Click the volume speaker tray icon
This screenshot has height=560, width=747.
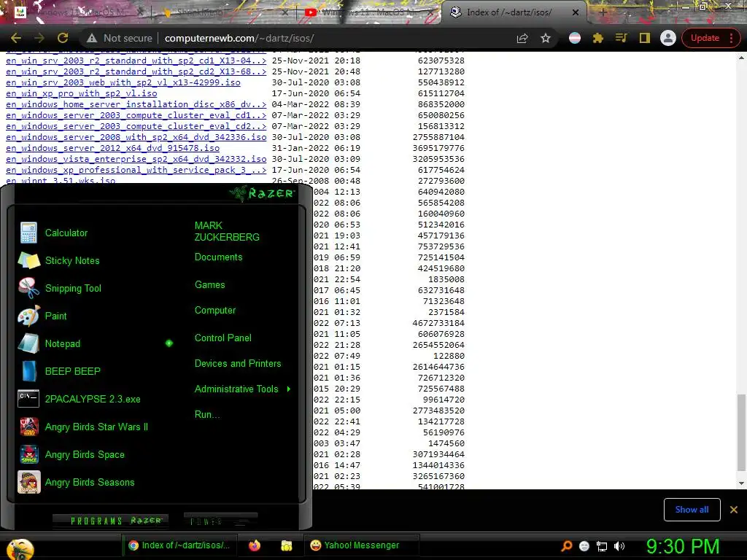tap(619, 546)
